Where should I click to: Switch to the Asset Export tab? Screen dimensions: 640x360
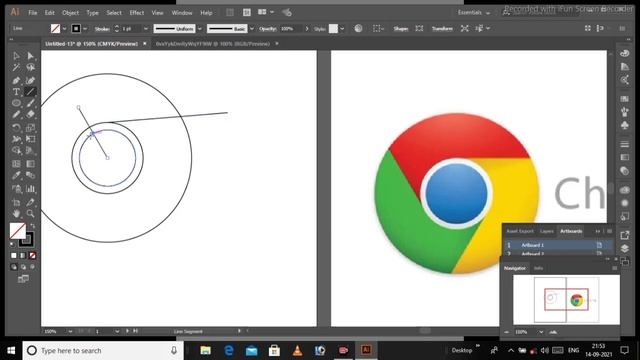tap(520, 231)
